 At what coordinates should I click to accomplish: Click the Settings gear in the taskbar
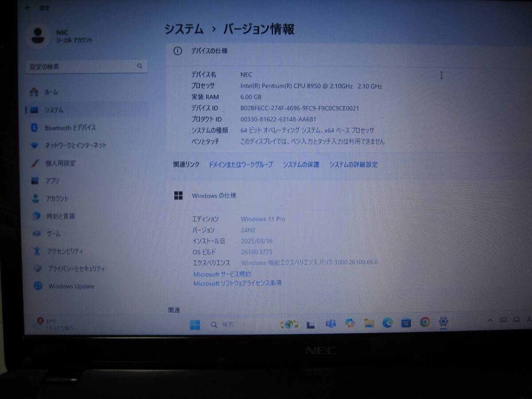coord(443,322)
